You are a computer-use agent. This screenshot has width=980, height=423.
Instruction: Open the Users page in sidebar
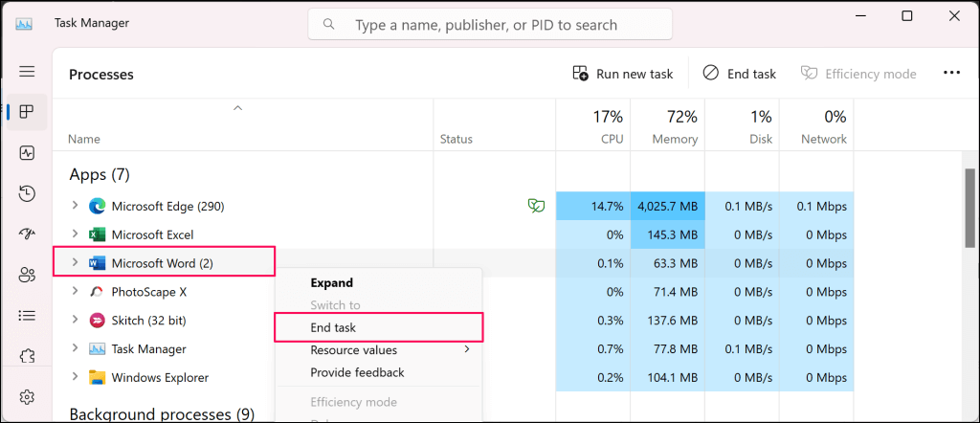27,275
